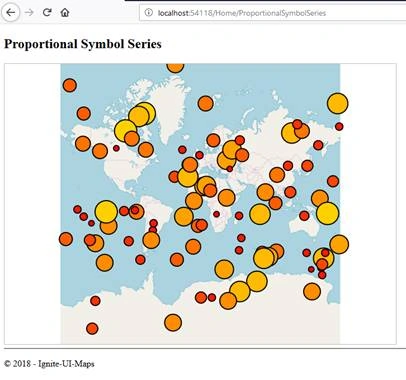The height and width of the screenshot is (380, 406).
Task: Click the small red bubble in central Africa
Action: (217, 214)
